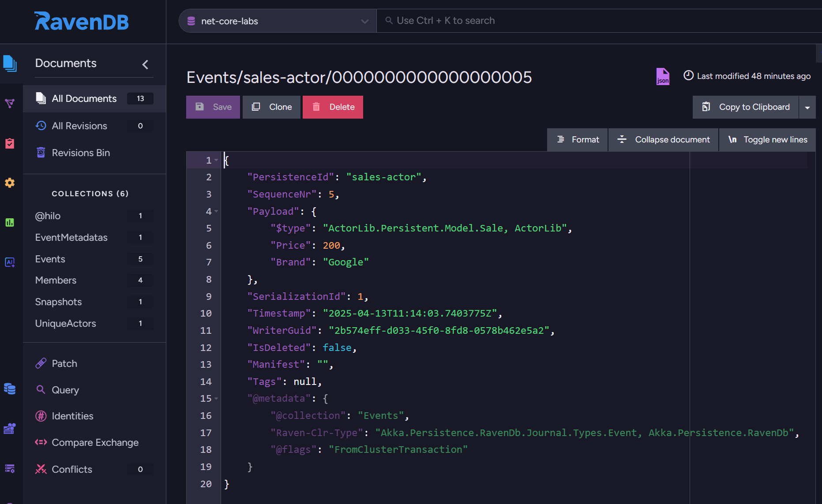This screenshot has width=822, height=504.
Task: Open the AI hub icon in sidebar
Action: coord(10,262)
